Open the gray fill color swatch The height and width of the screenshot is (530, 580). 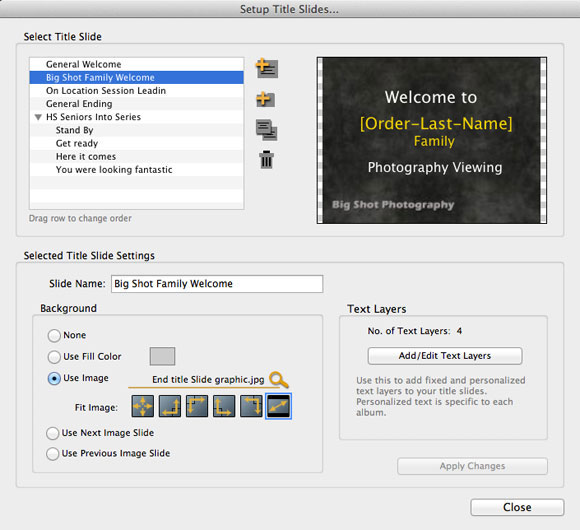point(162,356)
